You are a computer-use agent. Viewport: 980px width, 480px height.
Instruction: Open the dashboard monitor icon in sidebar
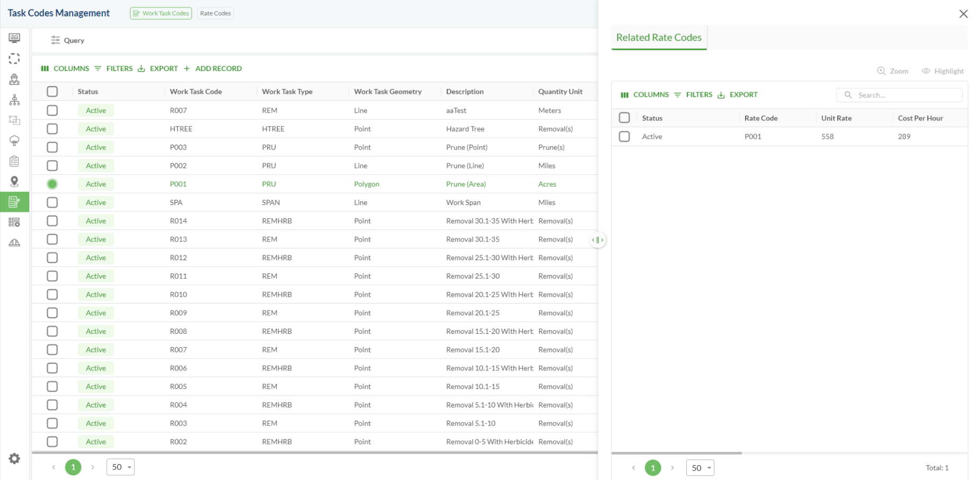14,38
